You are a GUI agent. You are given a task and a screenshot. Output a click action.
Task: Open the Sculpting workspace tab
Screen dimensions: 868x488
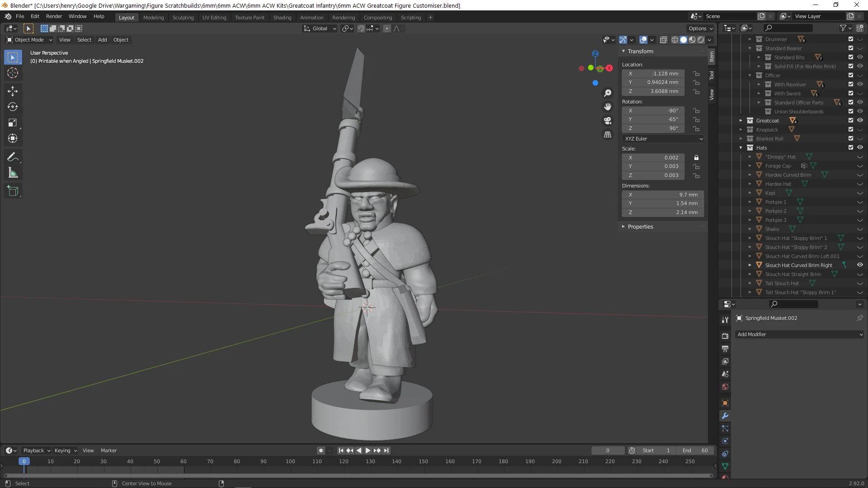tap(183, 18)
